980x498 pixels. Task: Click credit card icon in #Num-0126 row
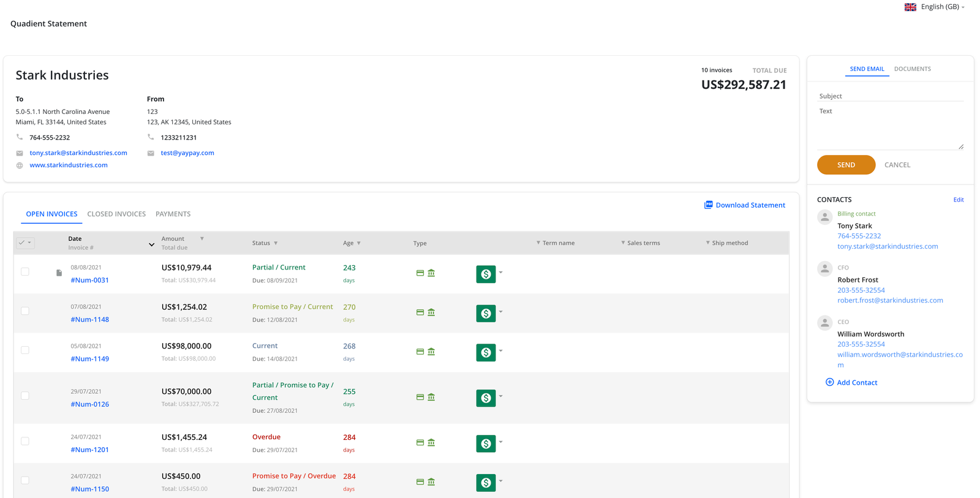point(420,397)
